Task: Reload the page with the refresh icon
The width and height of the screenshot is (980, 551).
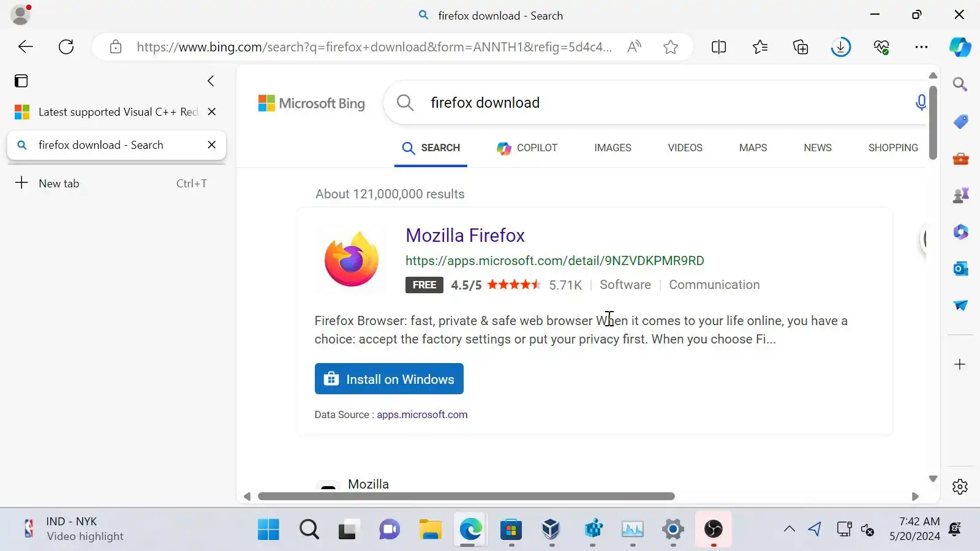Action: pyautogui.click(x=66, y=47)
